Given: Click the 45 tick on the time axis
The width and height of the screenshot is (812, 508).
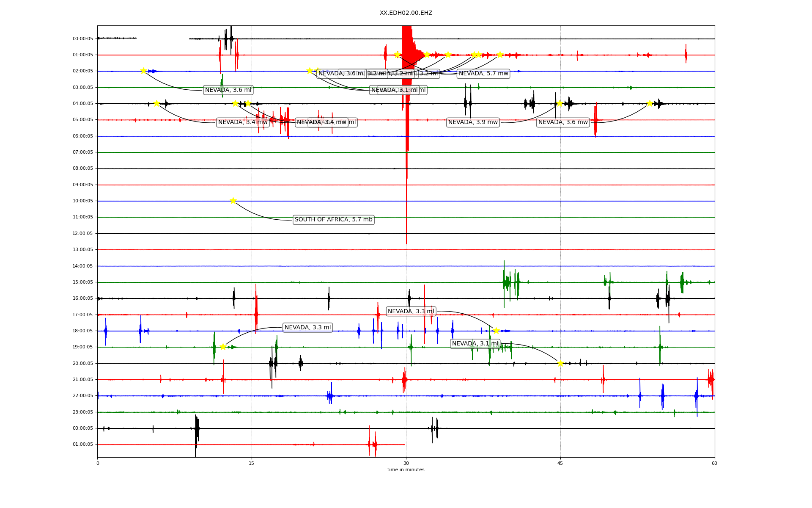Looking at the screenshot, I should coord(560,463).
